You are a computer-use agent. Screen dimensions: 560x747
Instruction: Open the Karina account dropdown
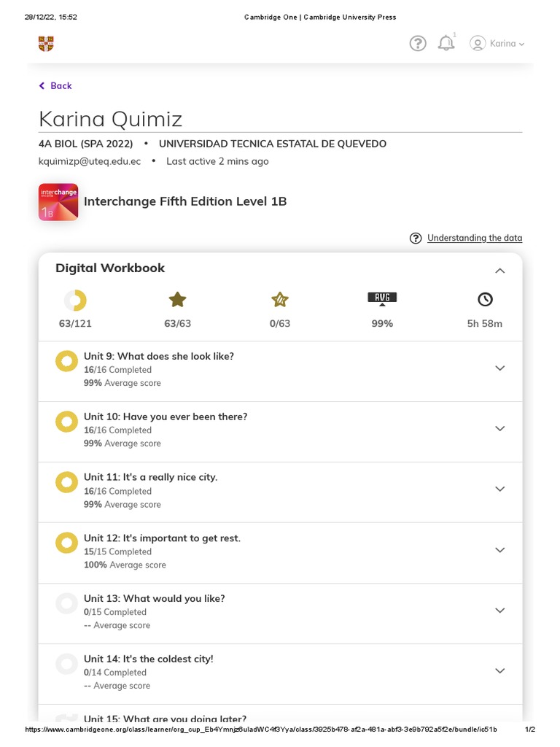pyautogui.click(x=507, y=44)
